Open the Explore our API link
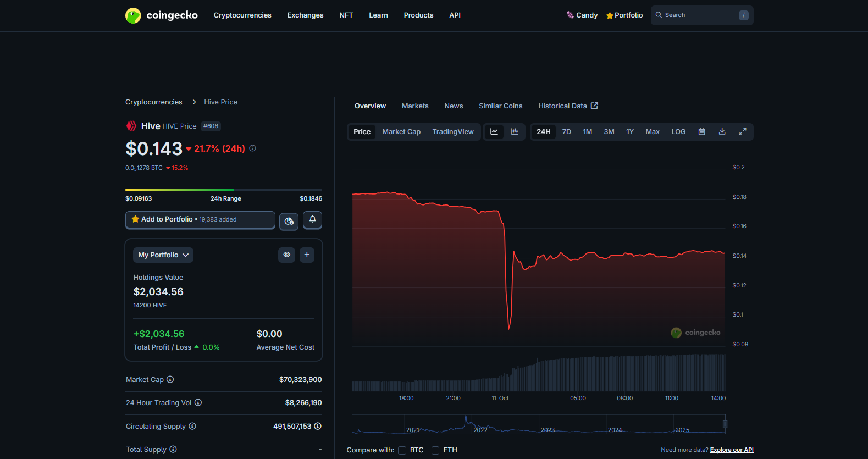 pos(731,450)
